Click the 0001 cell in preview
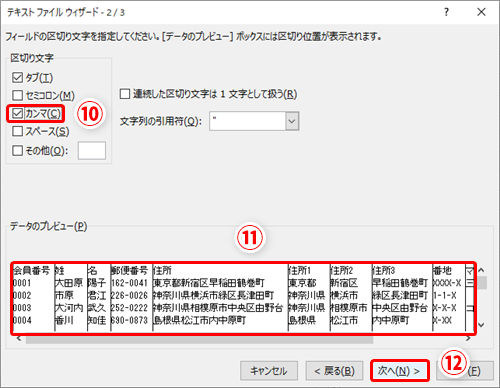This screenshot has width=500, height=388. pyautogui.click(x=22, y=283)
